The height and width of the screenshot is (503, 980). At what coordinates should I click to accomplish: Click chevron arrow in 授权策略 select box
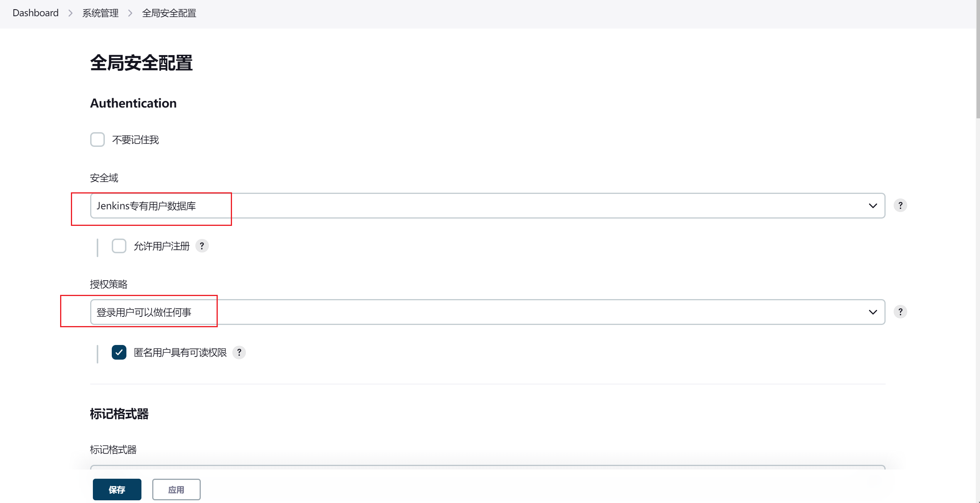873,312
